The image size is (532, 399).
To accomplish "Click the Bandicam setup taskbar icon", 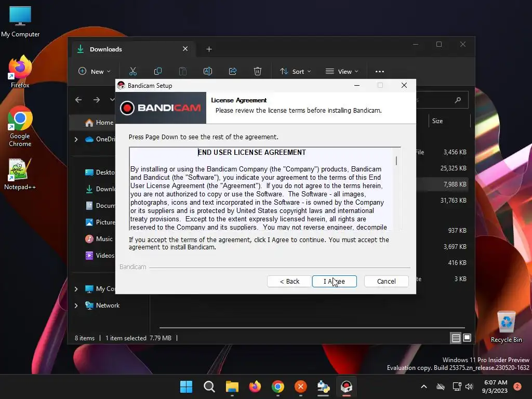I will coord(347,387).
